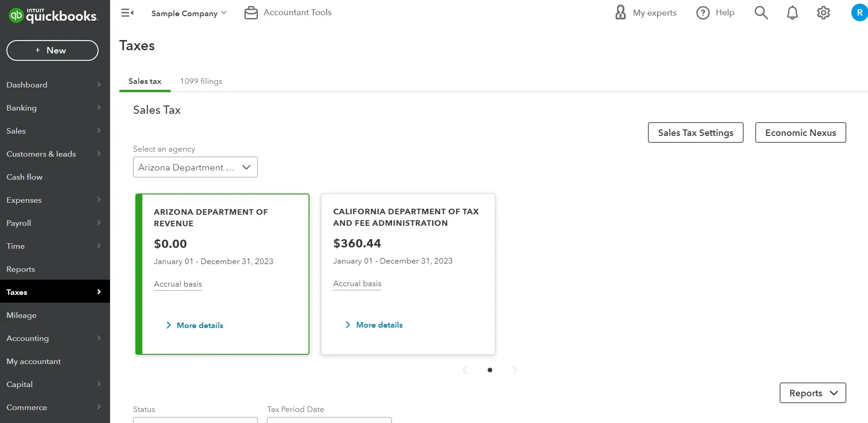Click the user profile avatar R
Image resolution: width=868 pixels, height=423 pixels.
coord(859,13)
